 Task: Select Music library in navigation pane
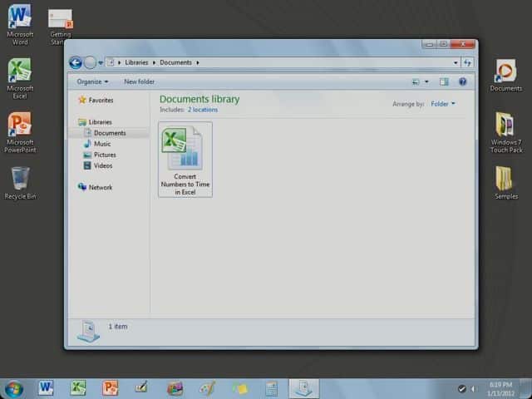tap(97, 144)
